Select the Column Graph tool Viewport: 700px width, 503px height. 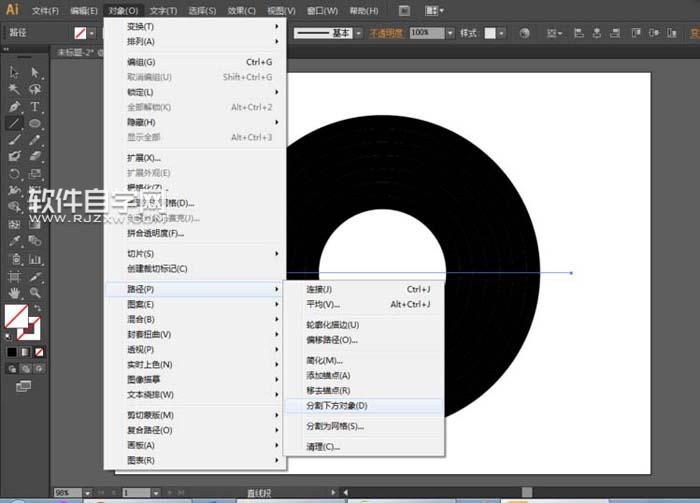point(35,259)
